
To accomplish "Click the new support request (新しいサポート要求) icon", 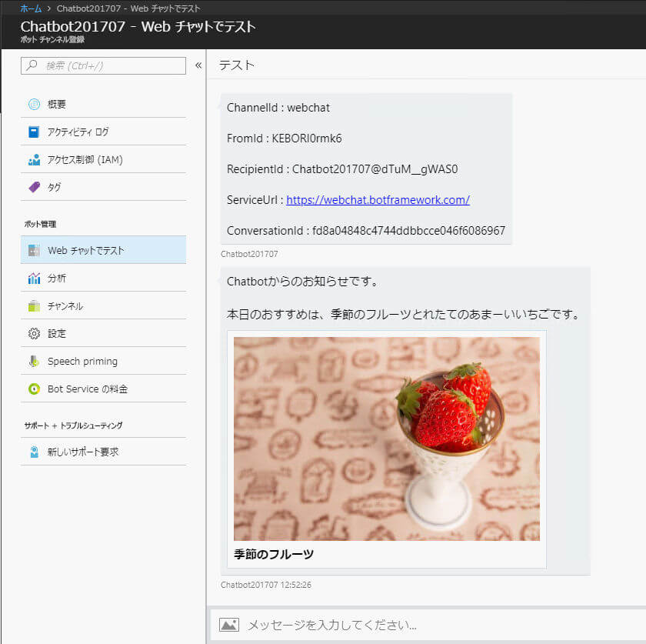I will pos(34,452).
